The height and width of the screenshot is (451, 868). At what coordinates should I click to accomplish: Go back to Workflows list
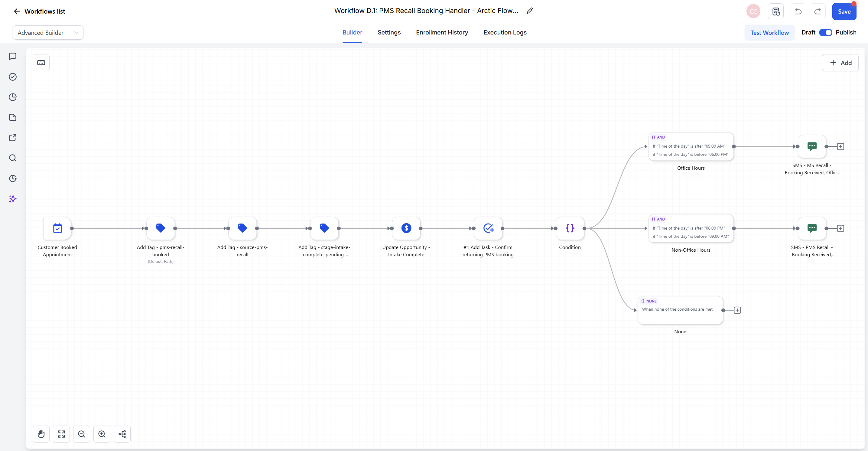pyautogui.click(x=39, y=11)
